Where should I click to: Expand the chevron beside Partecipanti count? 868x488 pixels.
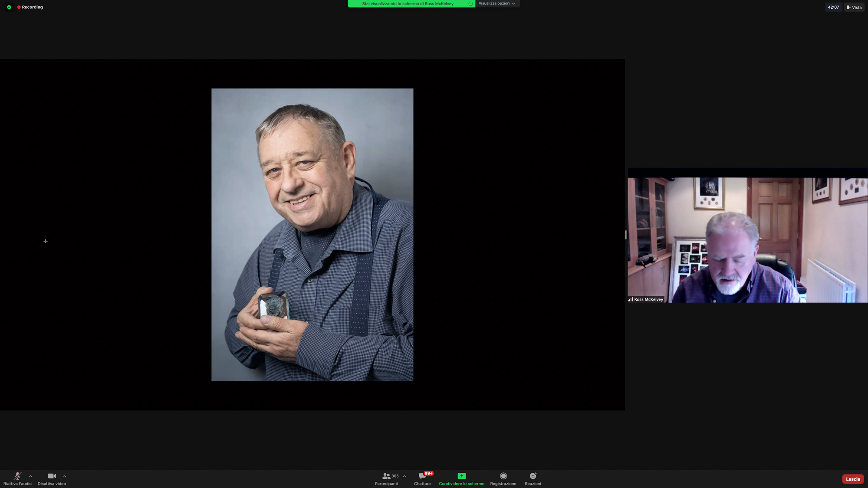(404, 476)
